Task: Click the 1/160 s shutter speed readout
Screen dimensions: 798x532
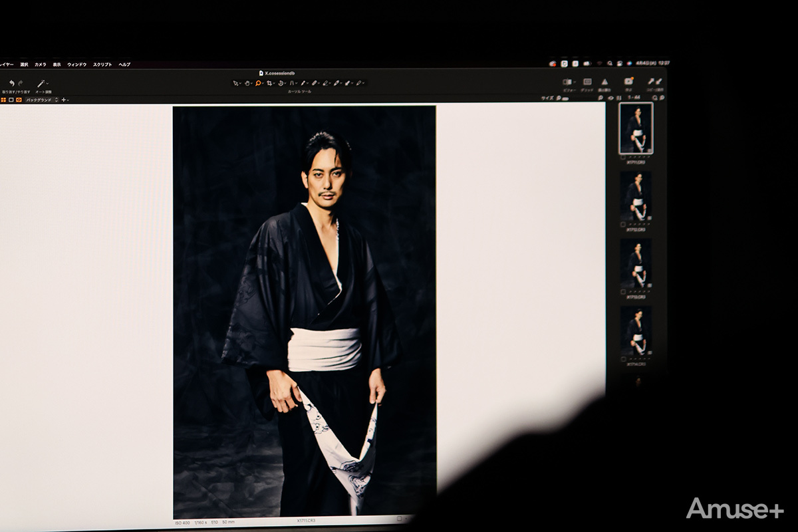Action: point(201,522)
